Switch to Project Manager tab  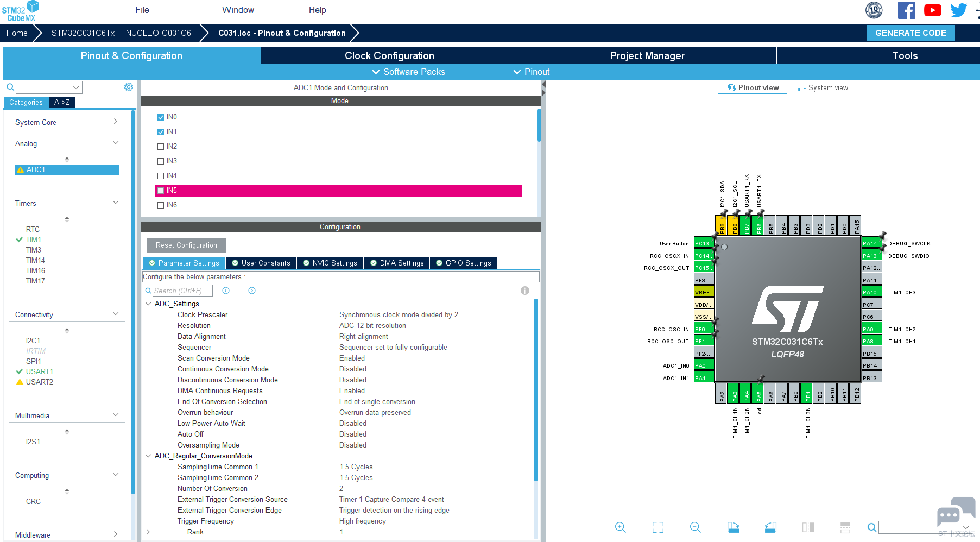[647, 55]
